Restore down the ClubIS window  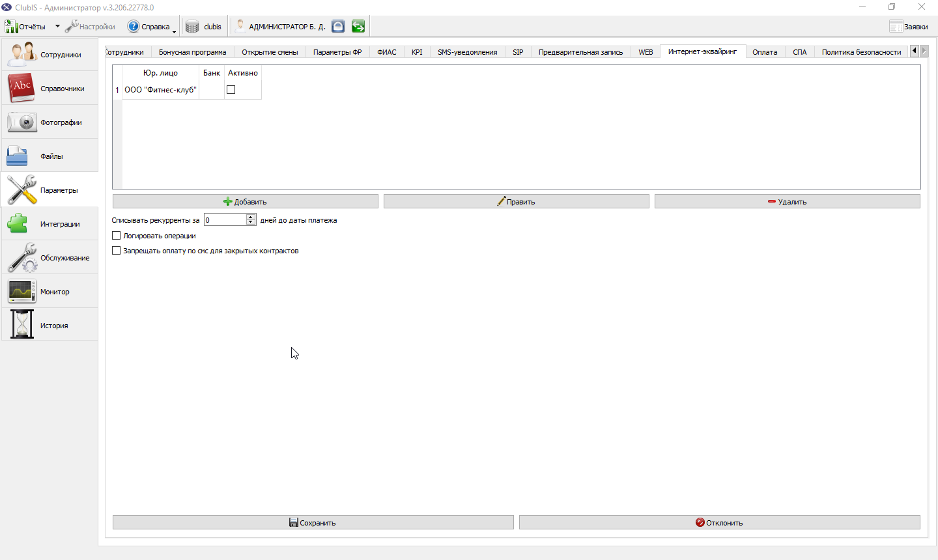[x=892, y=7]
